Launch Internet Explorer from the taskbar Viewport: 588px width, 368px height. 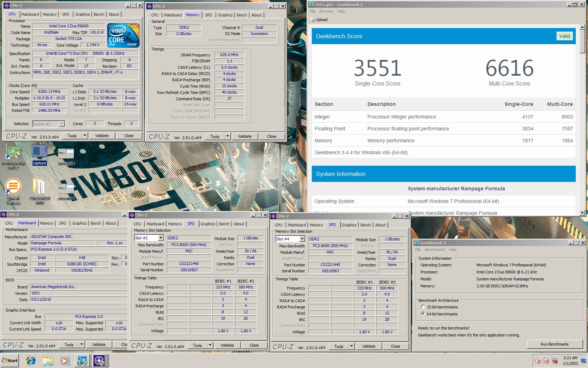[31, 361]
